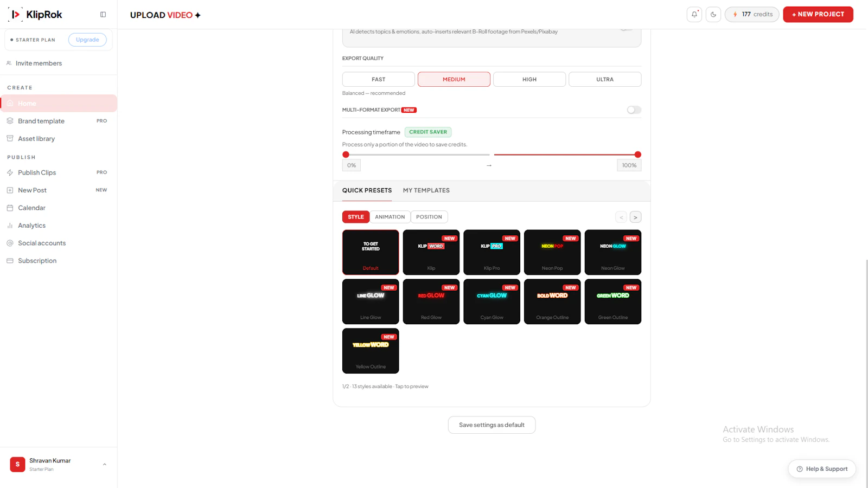868x488 pixels.
Task: Select HIGH export quality
Action: [x=529, y=79]
